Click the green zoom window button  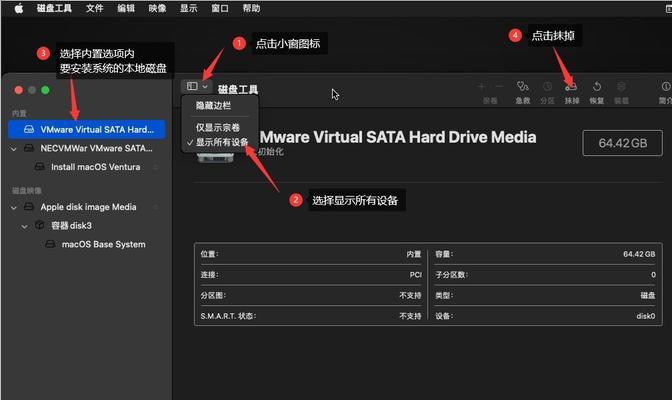tap(45, 90)
